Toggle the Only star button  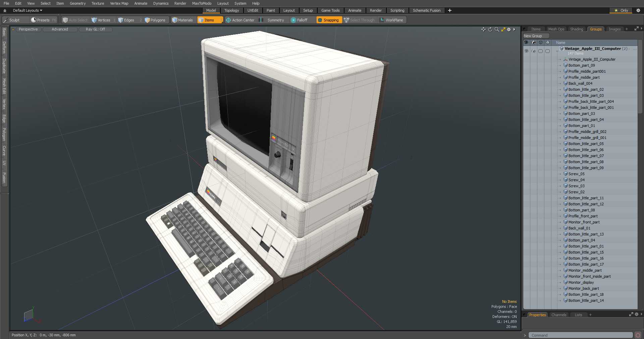pyautogui.click(x=621, y=10)
